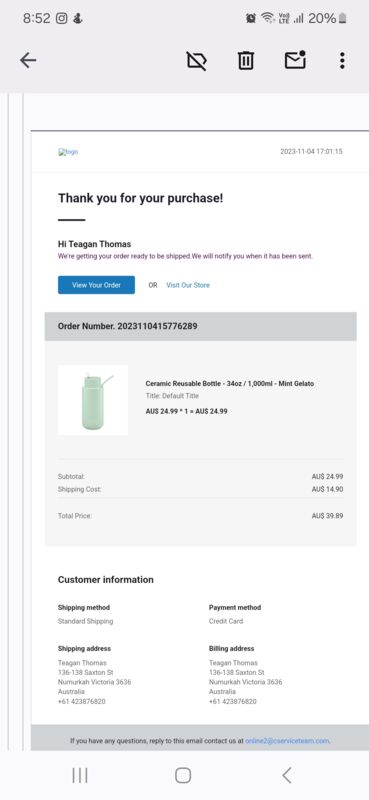This screenshot has width=369, height=800.
Task: Click the online2@cserviceteam.com email link
Action: pyautogui.click(x=287, y=741)
